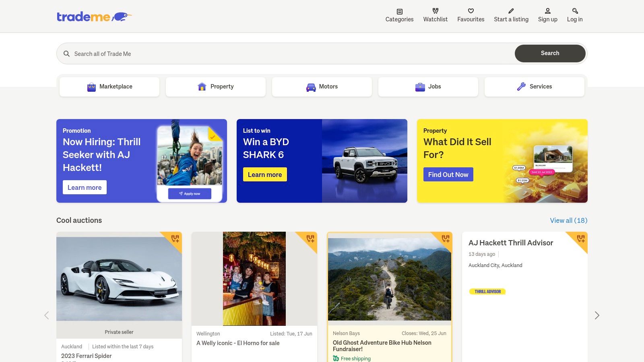Select the Marketplace tab
This screenshot has width=644, height=362.
[x=109, y=86]
